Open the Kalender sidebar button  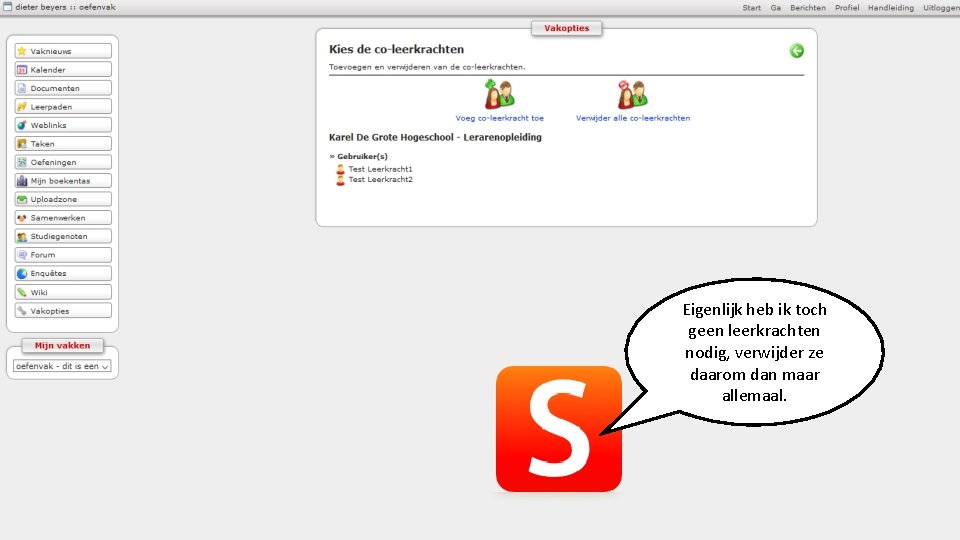click(63, 70)
